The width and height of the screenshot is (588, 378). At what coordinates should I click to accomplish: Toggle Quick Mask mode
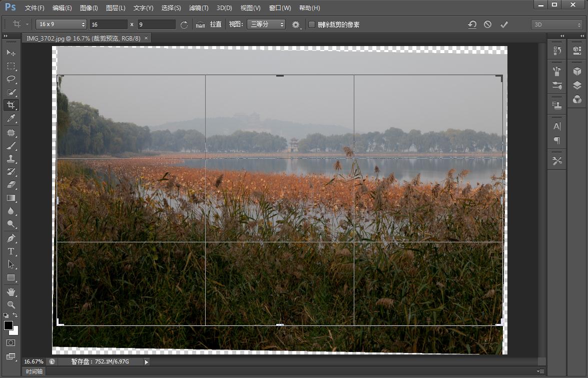[11, 343]
